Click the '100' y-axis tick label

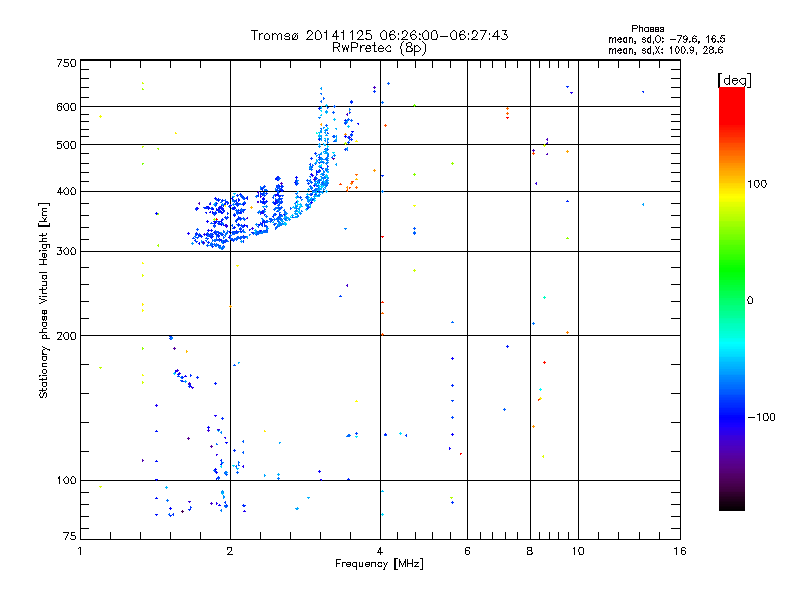tap(66, 480)
